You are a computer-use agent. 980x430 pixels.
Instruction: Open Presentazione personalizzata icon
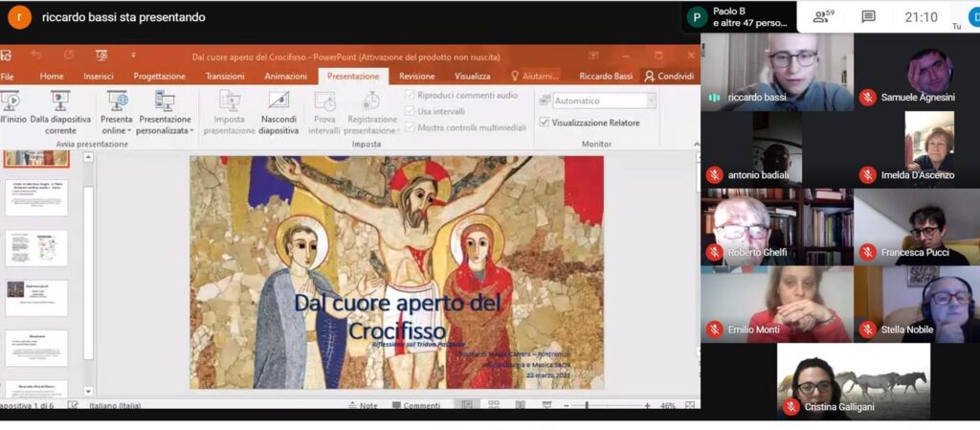click(x=165, y=100)
